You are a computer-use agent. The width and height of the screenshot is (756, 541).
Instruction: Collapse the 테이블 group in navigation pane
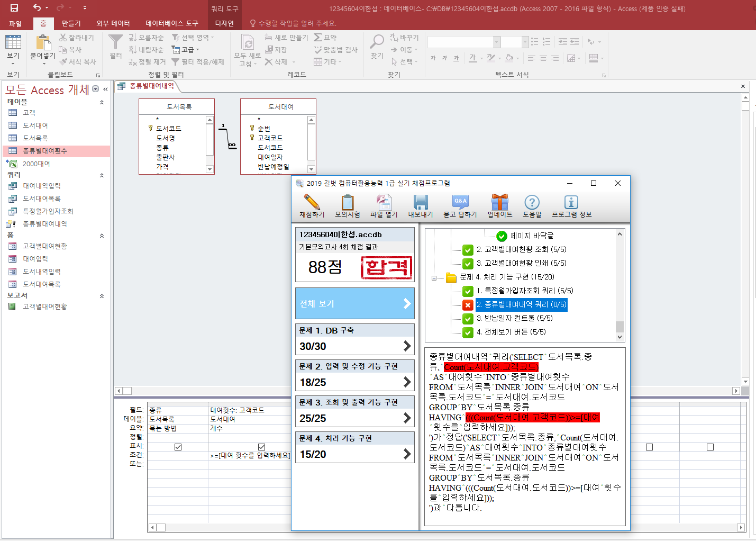coord(102,102)
